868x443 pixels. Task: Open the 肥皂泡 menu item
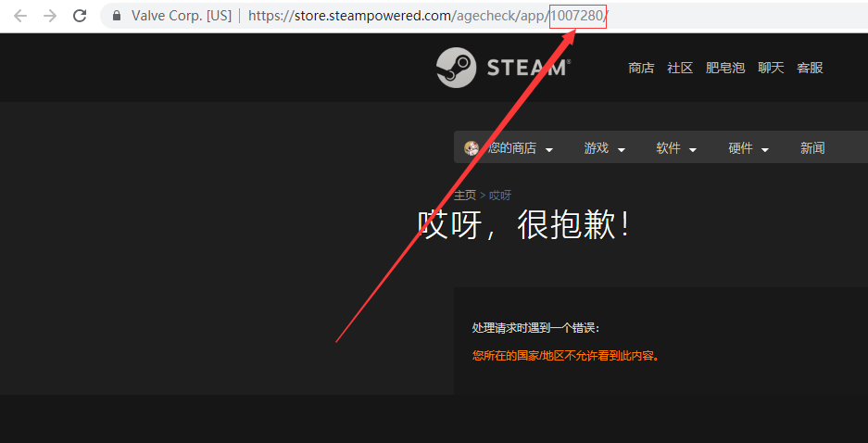(725, 68)
